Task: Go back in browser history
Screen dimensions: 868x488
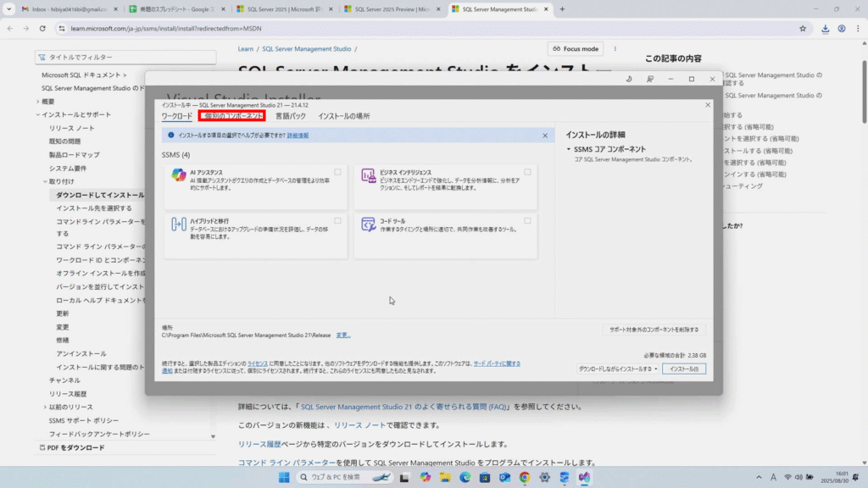Action: pos(10,28)
